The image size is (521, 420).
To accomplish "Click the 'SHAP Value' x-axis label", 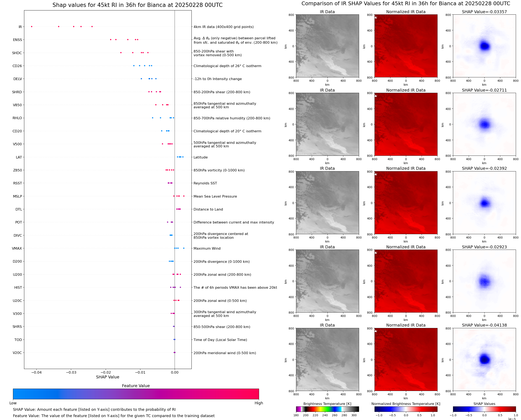I will tap(108, 377).
